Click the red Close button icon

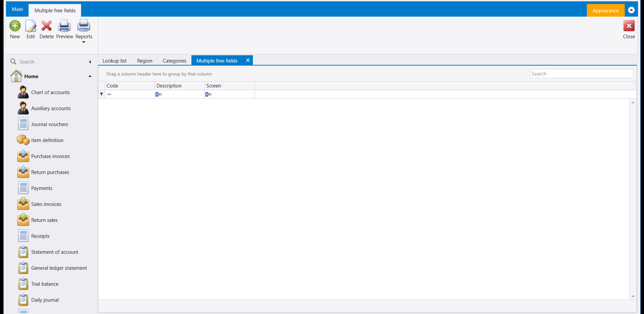coord(629,26)
